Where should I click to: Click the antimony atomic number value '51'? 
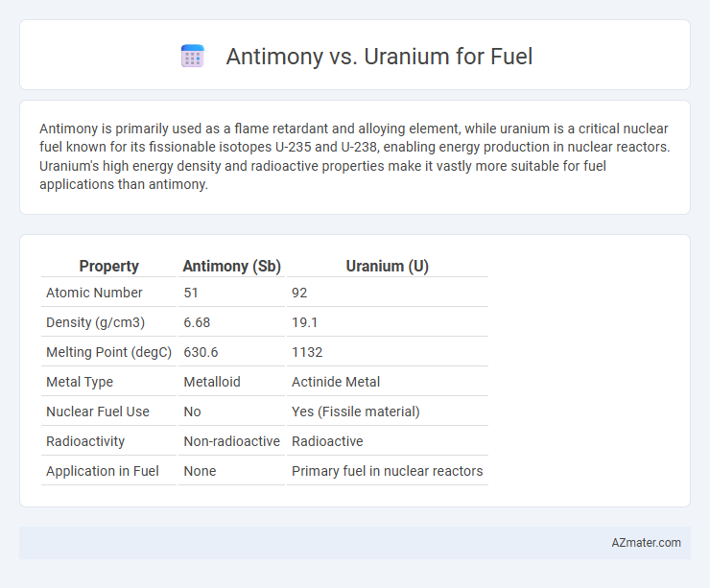tap(191, 293)
